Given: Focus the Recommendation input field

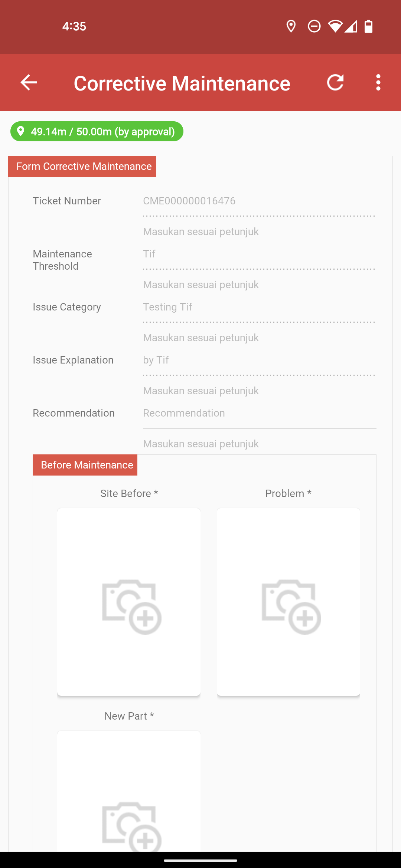Looking at the screenshot, I should [260, 413].
